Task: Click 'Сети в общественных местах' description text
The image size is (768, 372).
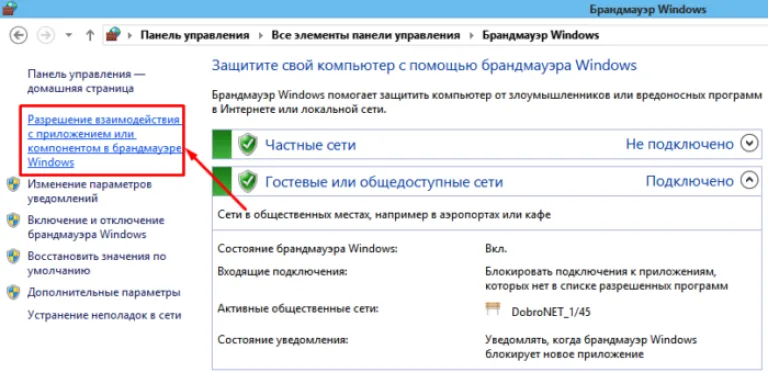Action: pyautogui.click(x=384, y=214)
